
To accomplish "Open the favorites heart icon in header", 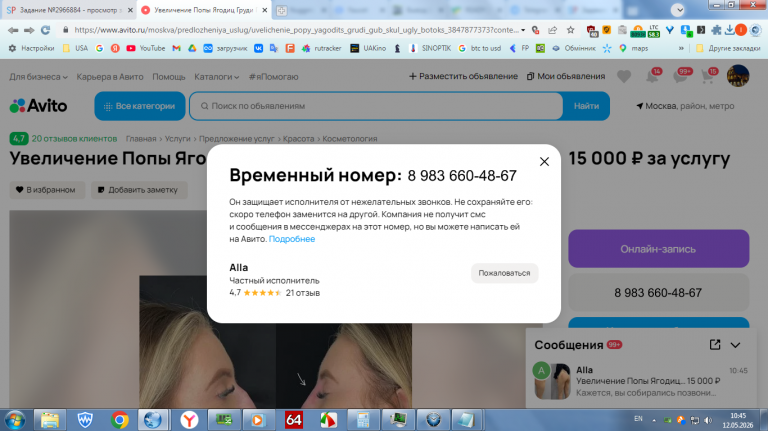I will 624,77.
